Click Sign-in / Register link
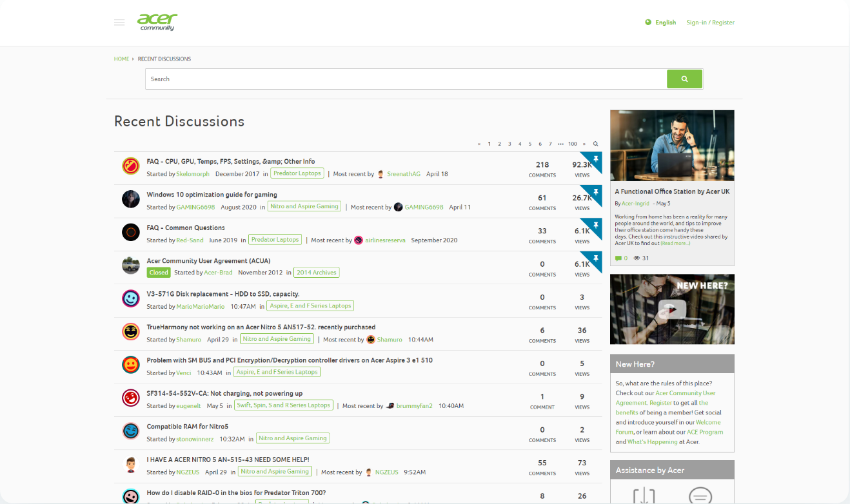Screen dimensions: 850x504 click(711, 23)
